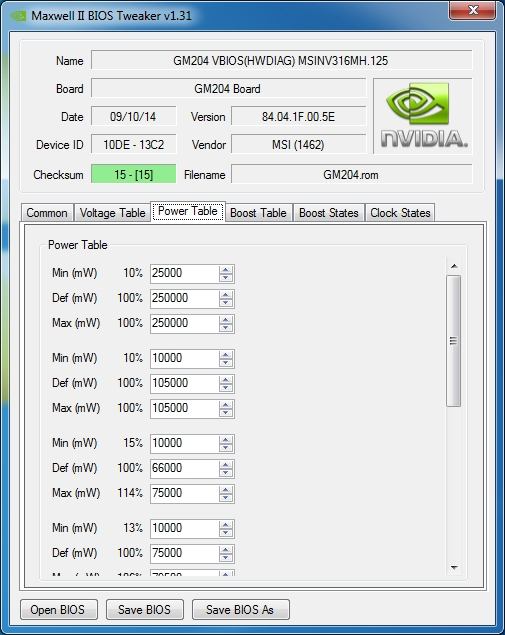Click the Open BIOS button
The image size is (505, 635).
click(59, 609)
